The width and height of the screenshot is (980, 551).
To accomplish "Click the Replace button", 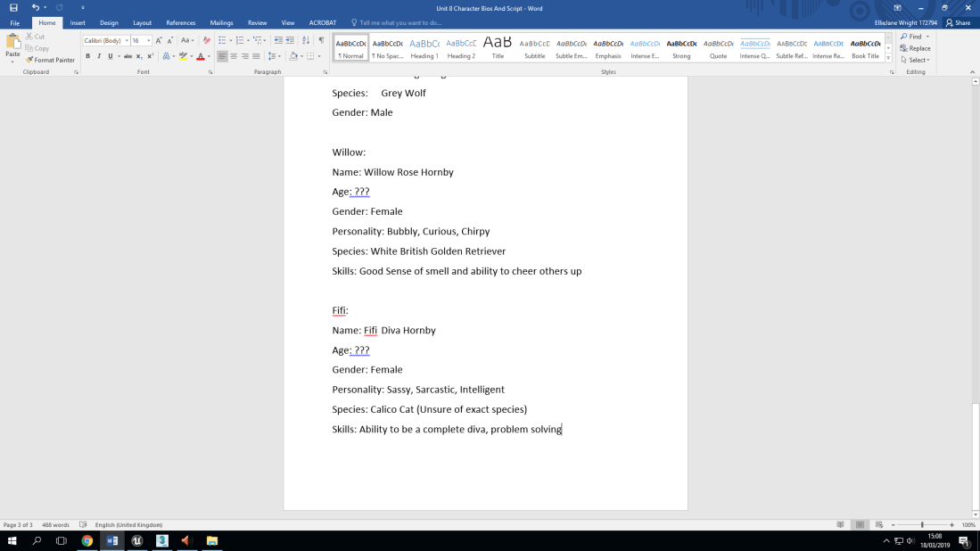I will coord(916,48).
